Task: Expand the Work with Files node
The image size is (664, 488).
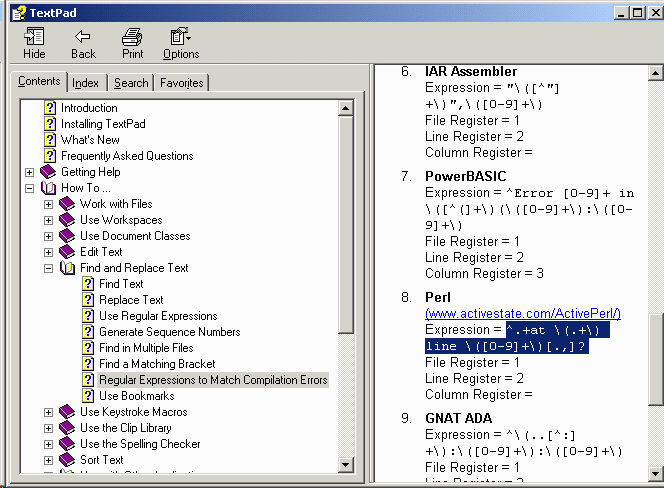Action: coord(48,204)
